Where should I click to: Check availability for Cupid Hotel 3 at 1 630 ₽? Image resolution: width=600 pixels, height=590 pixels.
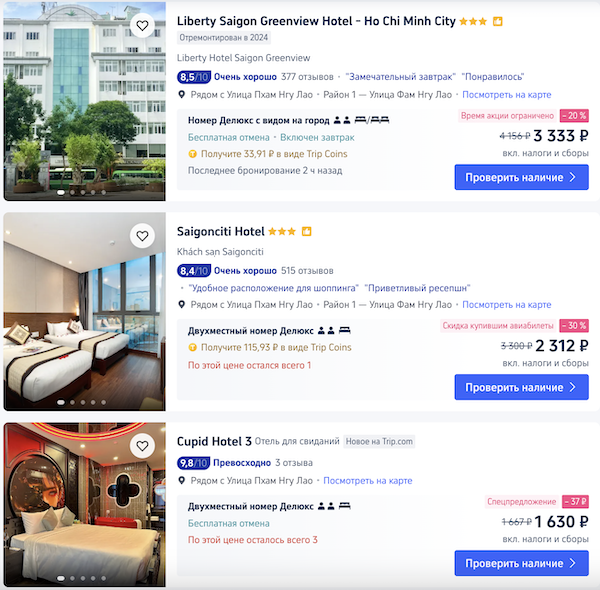tap(521, 563)
